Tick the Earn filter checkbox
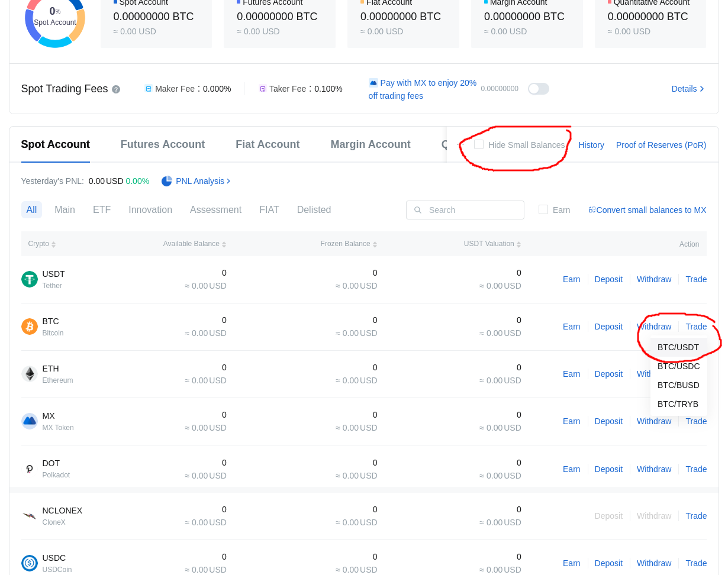728x575 pixels. pos(543,209)
